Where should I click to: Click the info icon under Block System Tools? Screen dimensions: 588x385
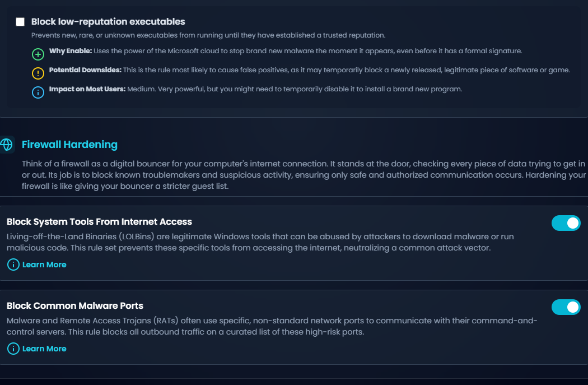[x=13, y=265]
